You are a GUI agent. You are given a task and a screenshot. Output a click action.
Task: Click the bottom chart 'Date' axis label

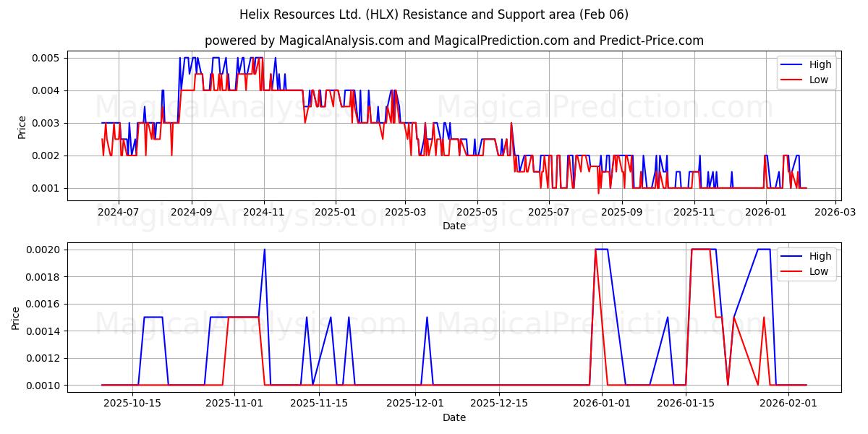454,417
